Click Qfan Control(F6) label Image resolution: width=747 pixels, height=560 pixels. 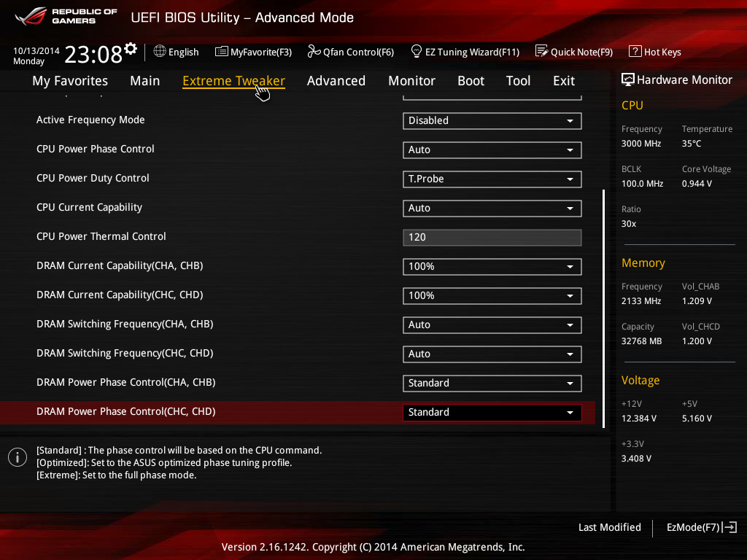[359, 52]
